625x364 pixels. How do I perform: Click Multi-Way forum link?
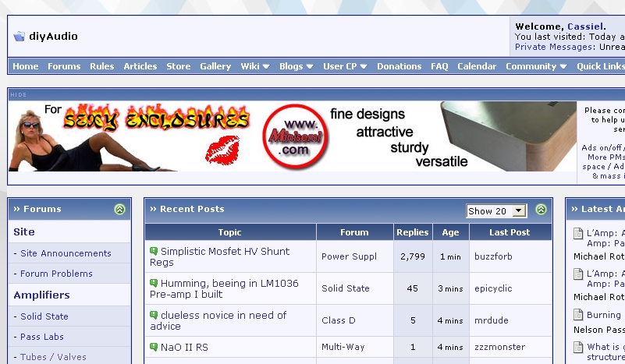coord(343,347)
